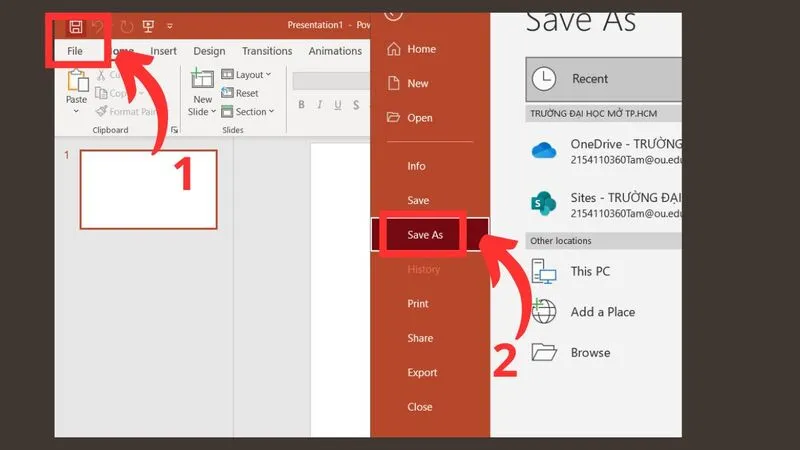Click the Open folder icon
The height and width of the screenshot is (450, 800).
(393, 117)
